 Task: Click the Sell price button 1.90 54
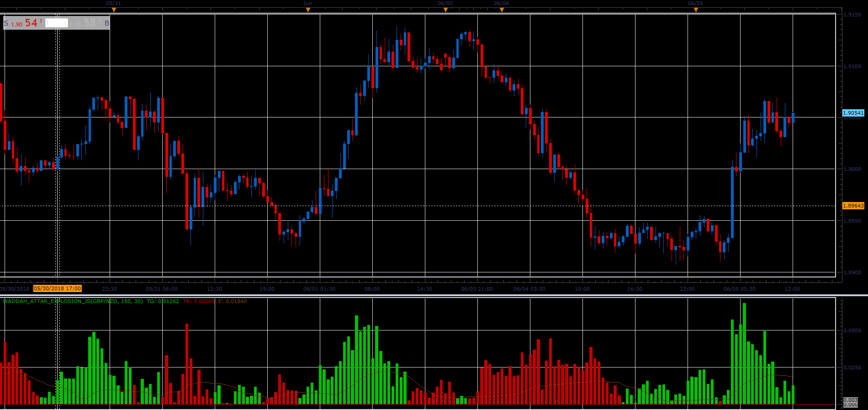[x=26, y=23]
